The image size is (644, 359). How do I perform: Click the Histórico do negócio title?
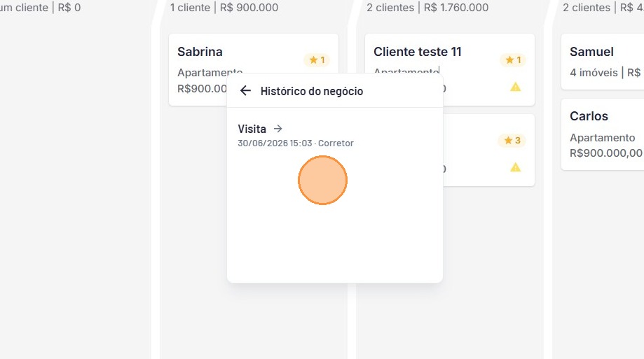pos(312,91)
